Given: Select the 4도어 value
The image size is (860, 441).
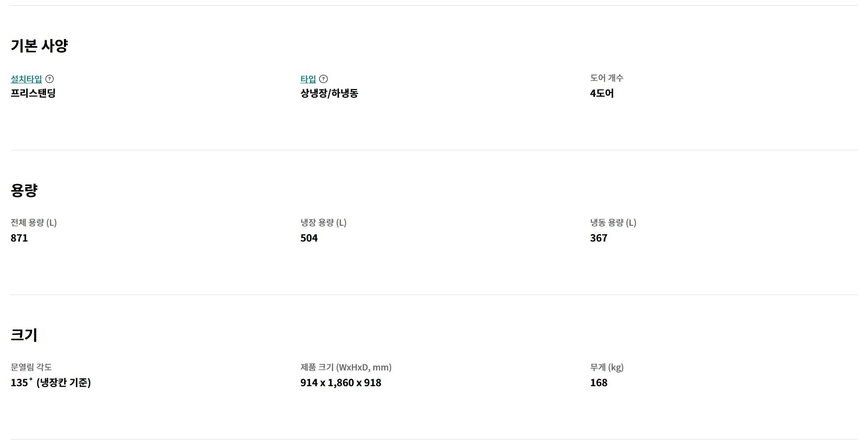Looking at the screenshot, I should pyautogui.click(x=602, y=93).
